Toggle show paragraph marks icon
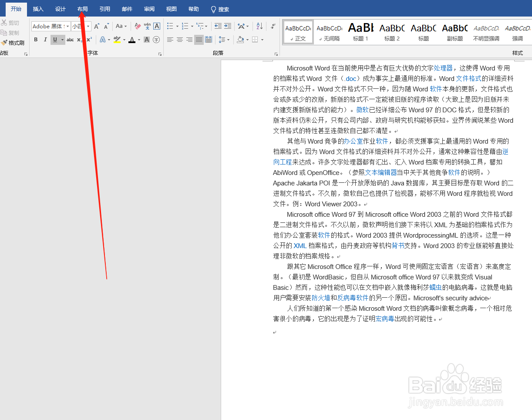This screenshot has width=532, height=420. [x=273, y=27]
